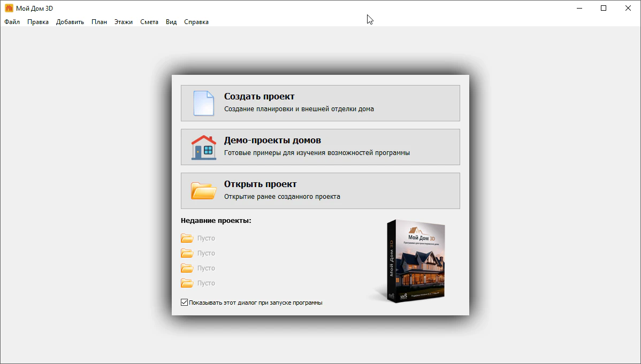
Task: Select the first Пусто folder in recent projects
Action: [x=187, y=238]
